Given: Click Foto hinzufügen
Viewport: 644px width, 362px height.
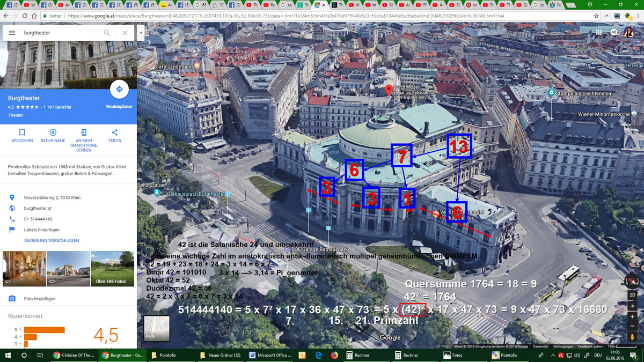Looking at the screenshot, I should point(40,299).
